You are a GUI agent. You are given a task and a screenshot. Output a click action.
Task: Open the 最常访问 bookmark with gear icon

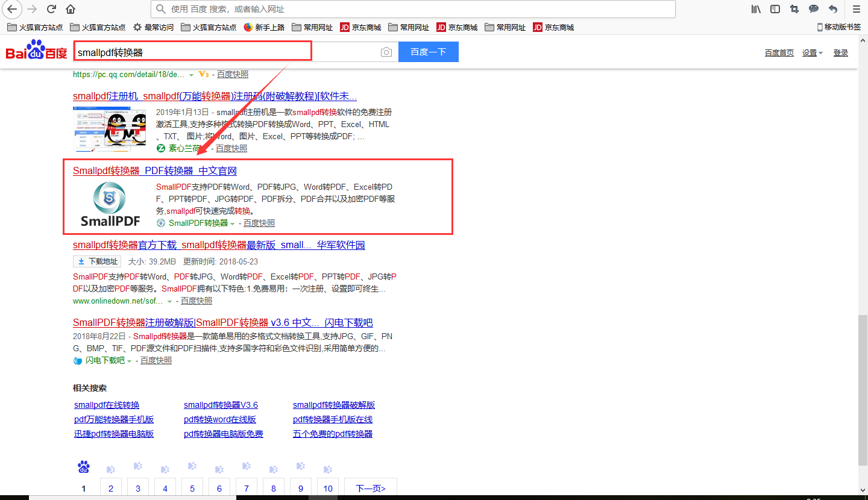pos(153,27)
